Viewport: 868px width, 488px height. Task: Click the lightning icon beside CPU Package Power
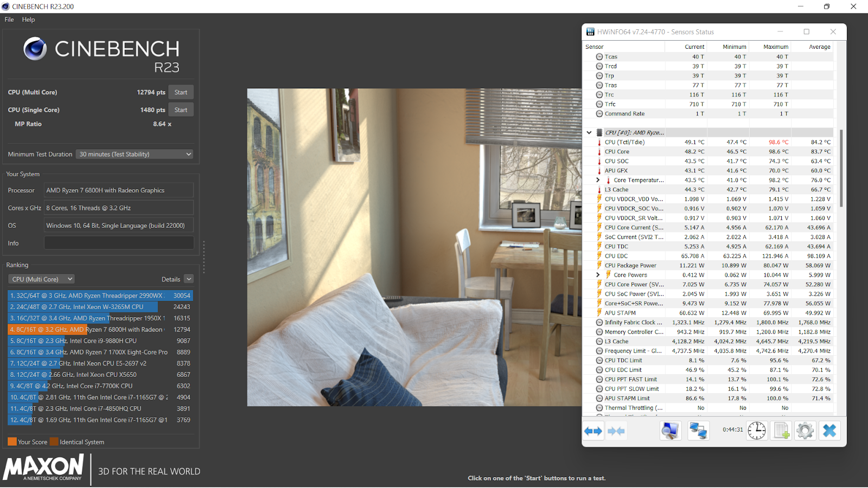pyautogui.click(x=599, y=265)
